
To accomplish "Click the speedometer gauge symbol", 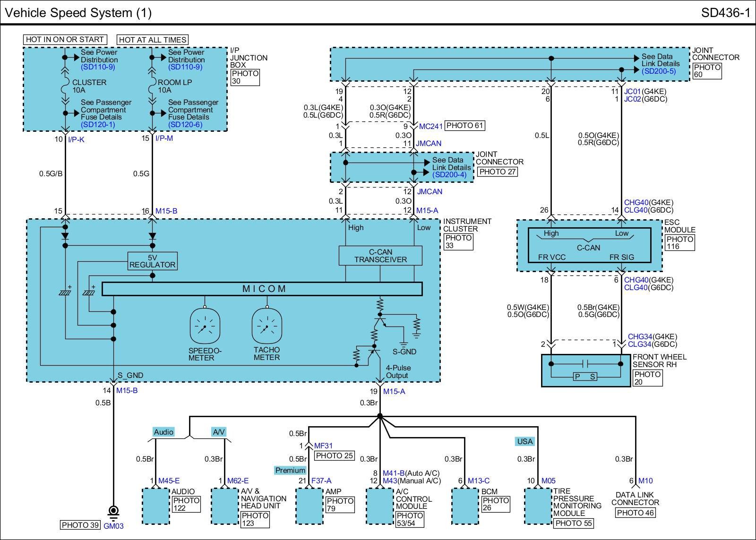I will 205,326.
